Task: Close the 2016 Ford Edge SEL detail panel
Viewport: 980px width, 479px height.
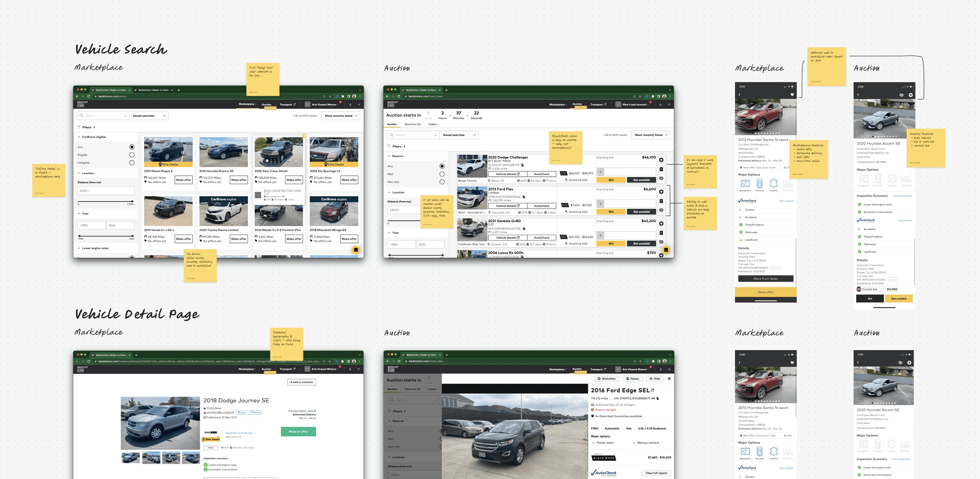Action: pyautogui.click(x=669, y=378)
